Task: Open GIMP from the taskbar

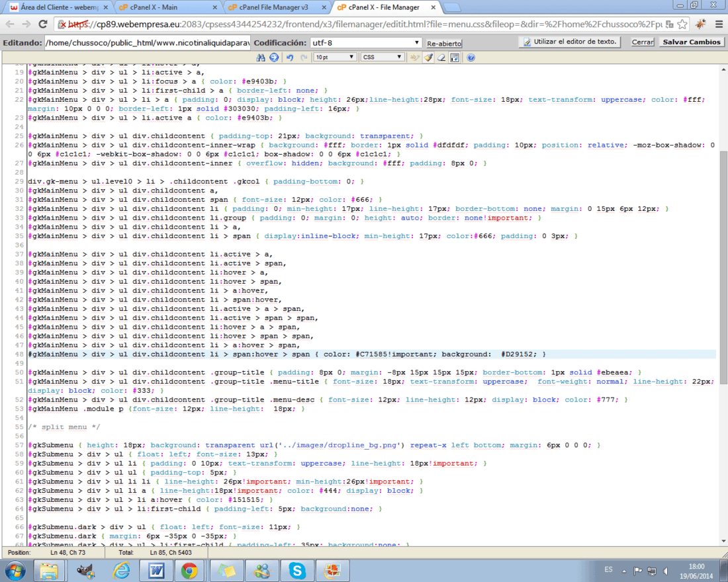Action: point(85,570)
